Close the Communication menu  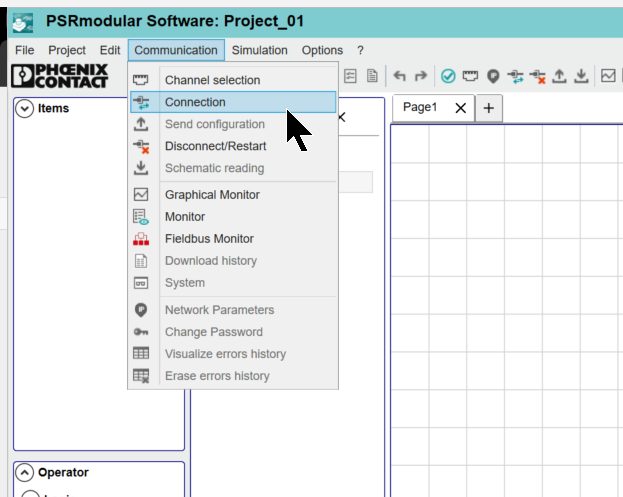(176, 50)
